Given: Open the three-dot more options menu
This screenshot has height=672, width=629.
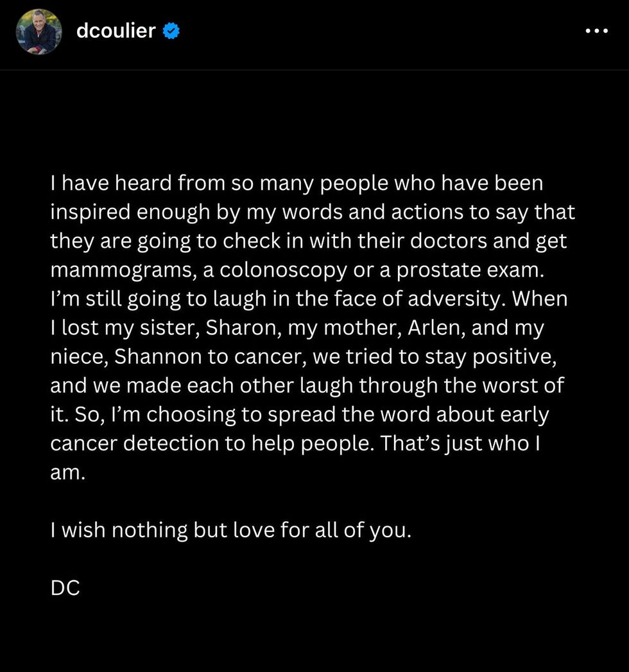Looking at the screenshot, I should click(x=596, y=31).
